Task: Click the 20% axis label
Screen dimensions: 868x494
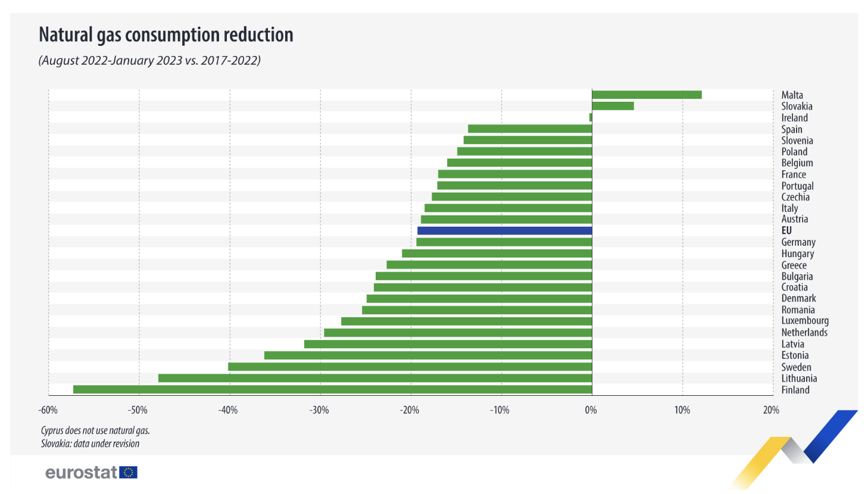Action: 772,409
